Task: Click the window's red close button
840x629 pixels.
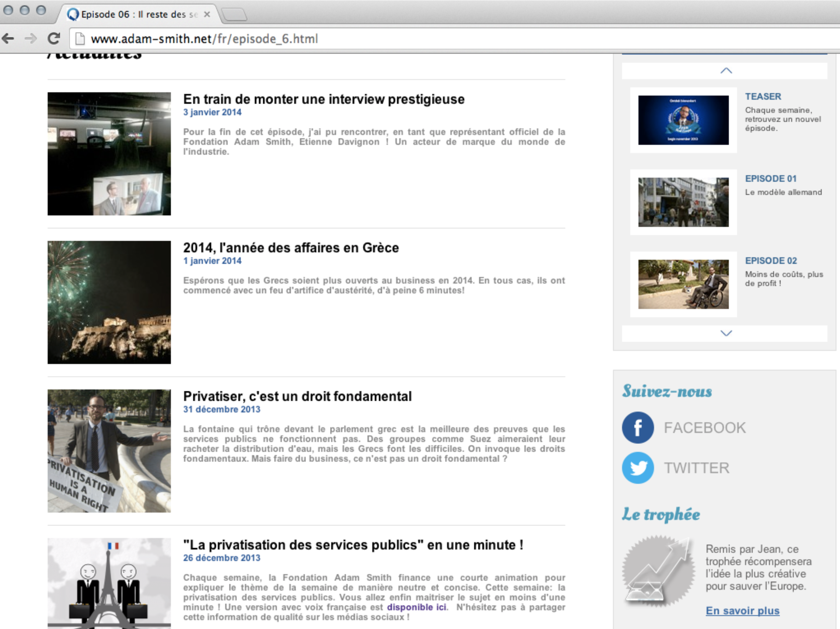Action: tap(8, 10)
